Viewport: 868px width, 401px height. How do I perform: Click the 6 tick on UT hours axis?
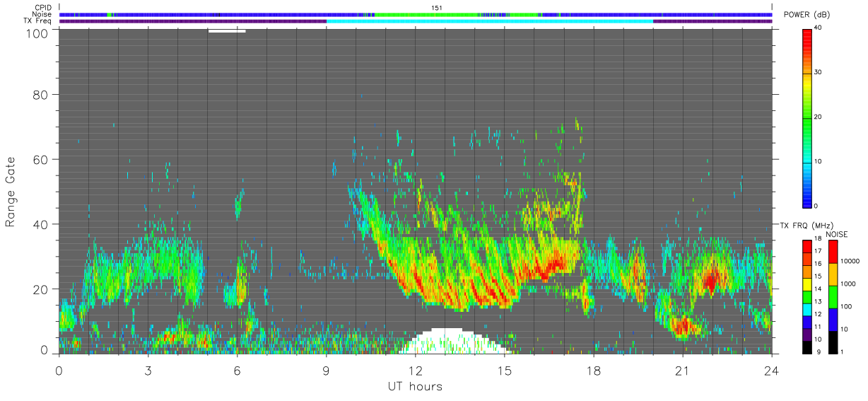(x=237, y=371)
